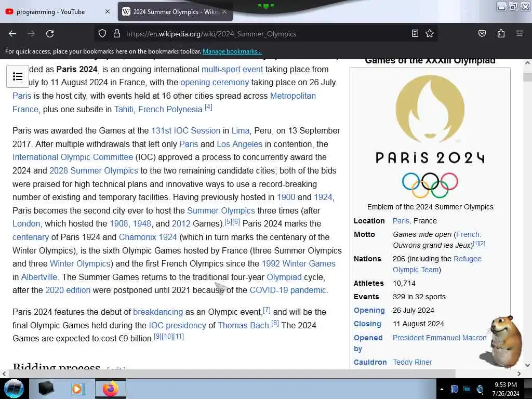Follow the opening ceremony link
The width and height of the screenshot is (532, 399).
(x=215, y=83)
